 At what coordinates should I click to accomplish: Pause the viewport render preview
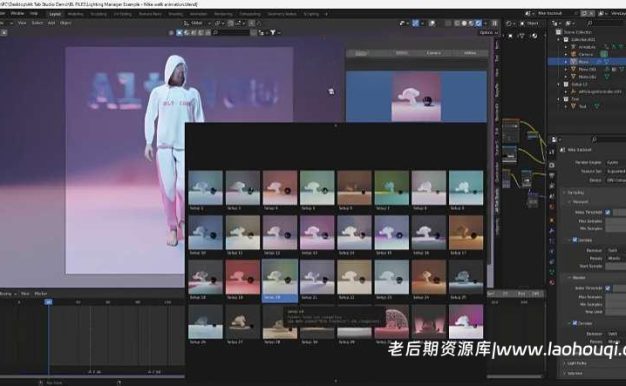[495, 23]
